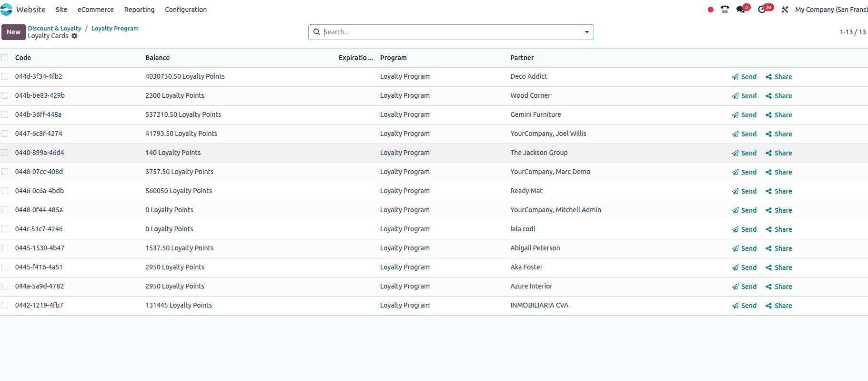Tick the select-all checkbox in header row

tap(5, 58)
